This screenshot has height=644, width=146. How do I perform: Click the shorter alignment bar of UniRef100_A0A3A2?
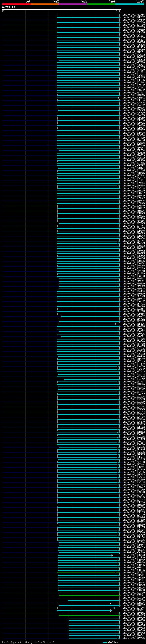[x=88, y=98]
